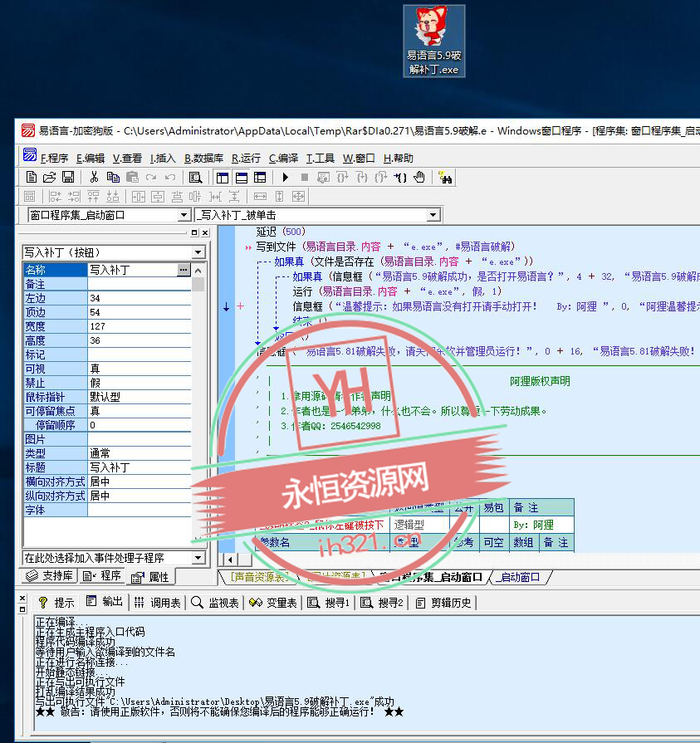
Task: Click the Stop square icon
Action: point(304,177)
